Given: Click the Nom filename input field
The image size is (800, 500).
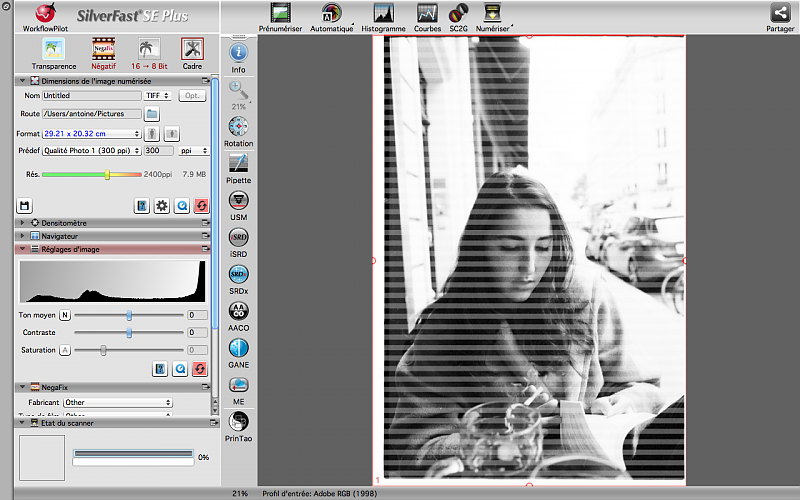Looking at the screenshot, I should coord(91,95).
